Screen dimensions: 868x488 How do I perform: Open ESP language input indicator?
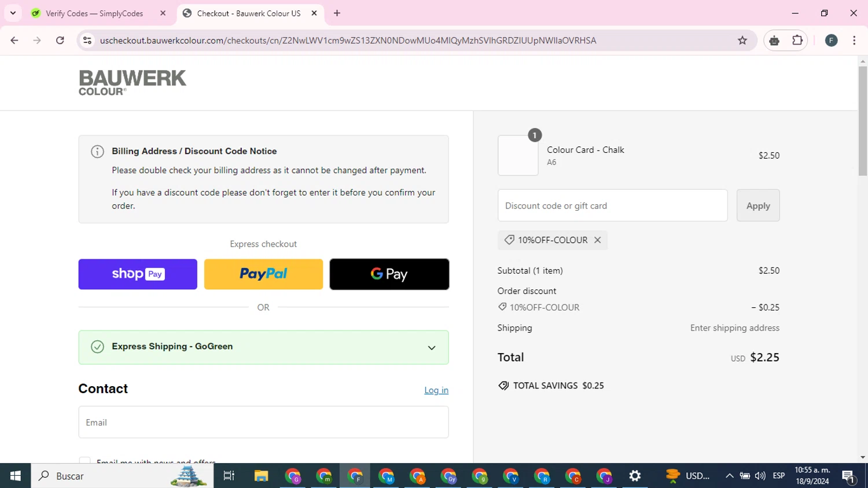tap(779, 476)
